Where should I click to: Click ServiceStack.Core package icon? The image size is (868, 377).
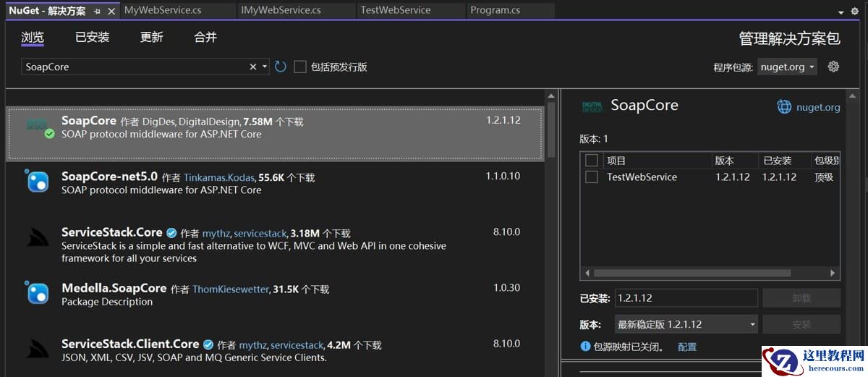(x=37, y=237)
